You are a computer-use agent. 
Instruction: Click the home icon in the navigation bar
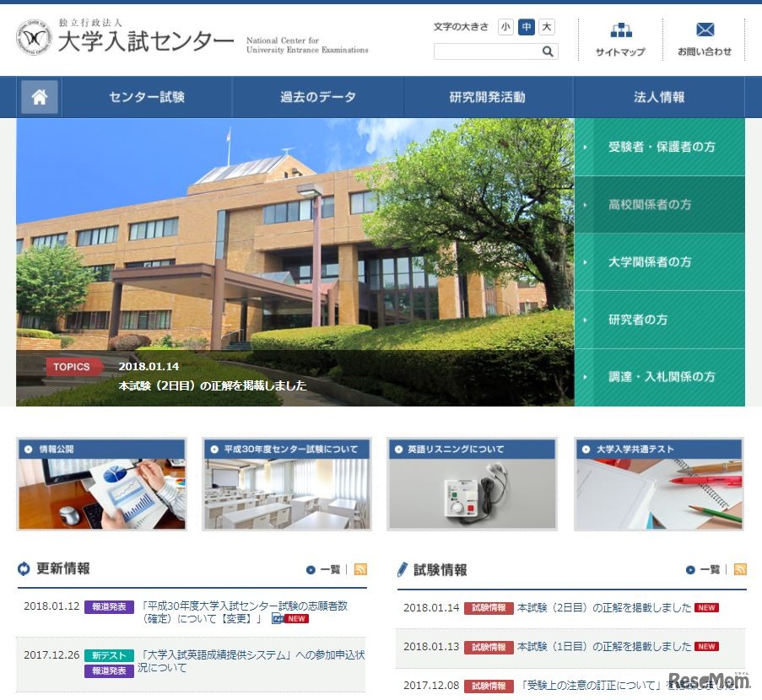(x=38, y=96)
